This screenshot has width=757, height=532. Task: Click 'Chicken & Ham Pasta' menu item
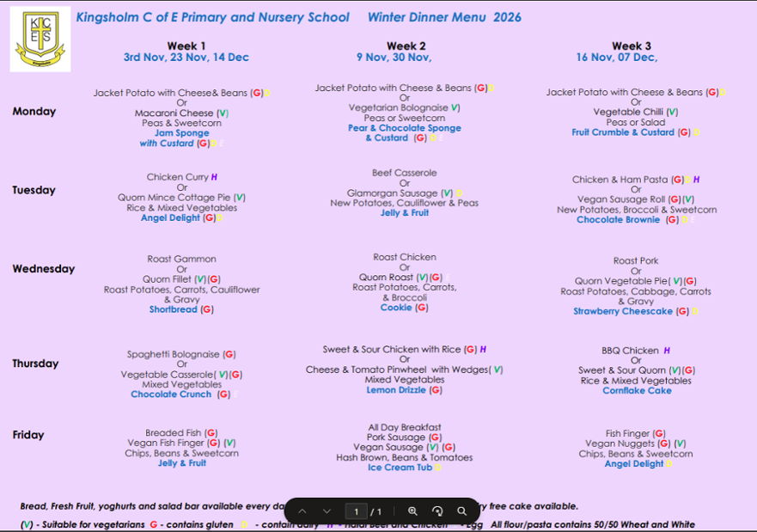(x=620, y=180)
